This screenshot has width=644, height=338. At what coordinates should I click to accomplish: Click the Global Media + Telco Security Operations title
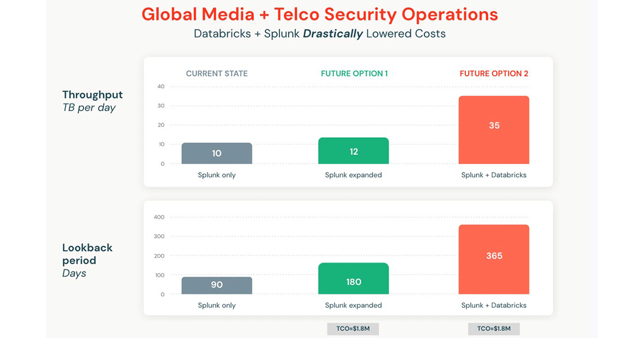coord(320,14)
